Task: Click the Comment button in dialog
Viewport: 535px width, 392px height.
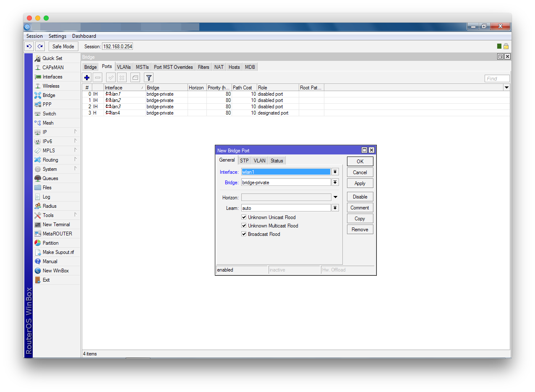Action: [x=360, y=208]
